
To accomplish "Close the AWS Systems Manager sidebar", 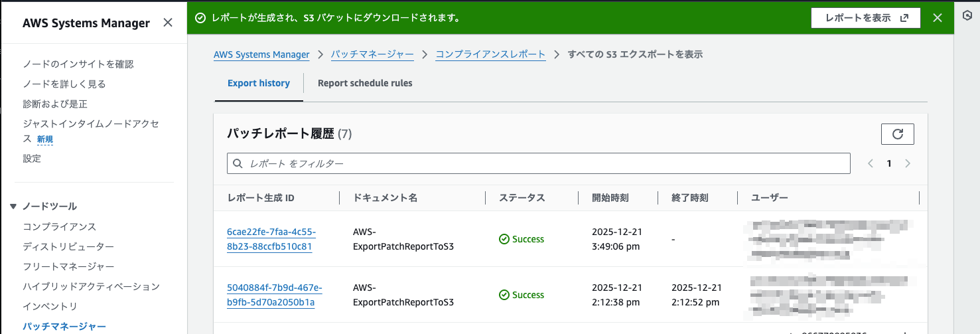I will pos(168,23).
